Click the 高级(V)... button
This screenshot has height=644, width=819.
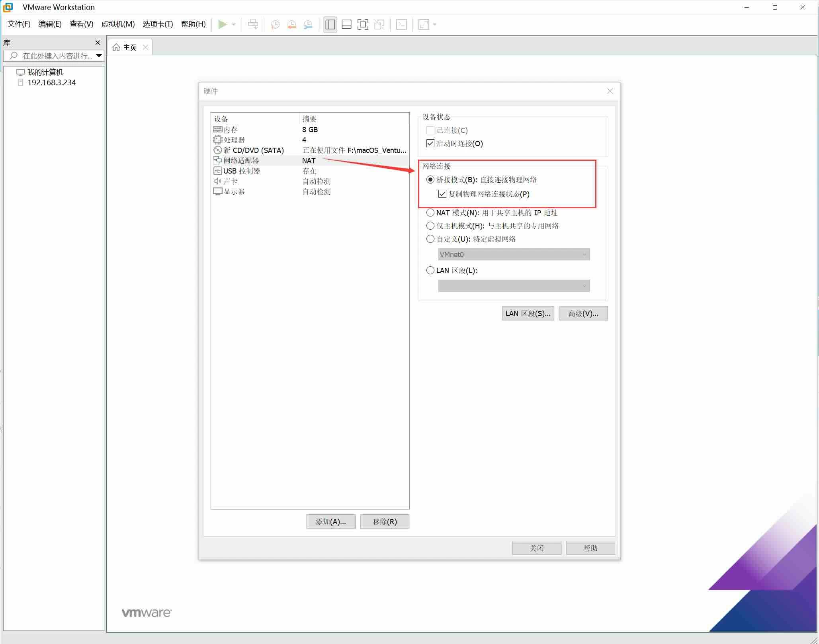583,313
